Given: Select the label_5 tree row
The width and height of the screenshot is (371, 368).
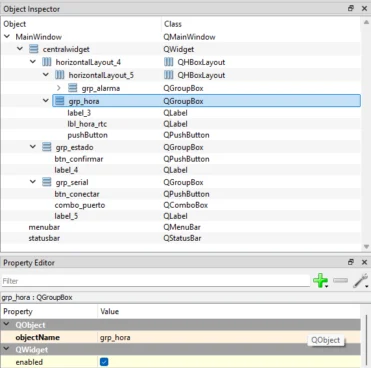Looking at the screenshot, I should tap(181, 216).
